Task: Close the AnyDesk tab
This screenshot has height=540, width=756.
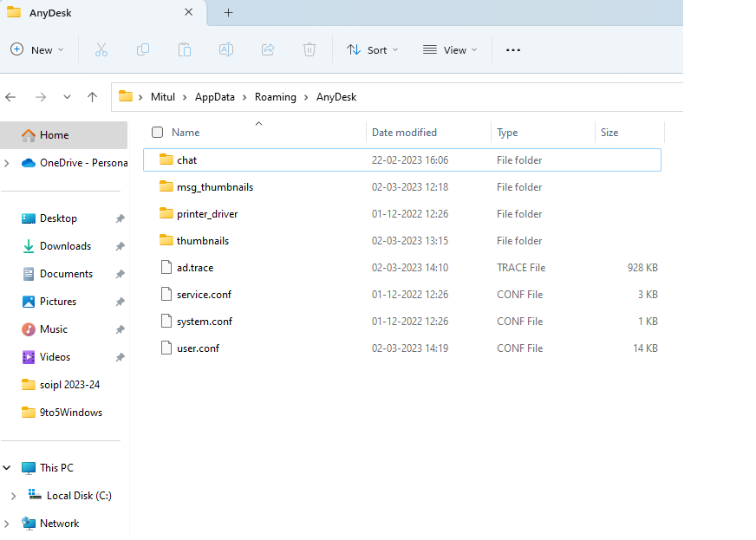Action: 188,12
